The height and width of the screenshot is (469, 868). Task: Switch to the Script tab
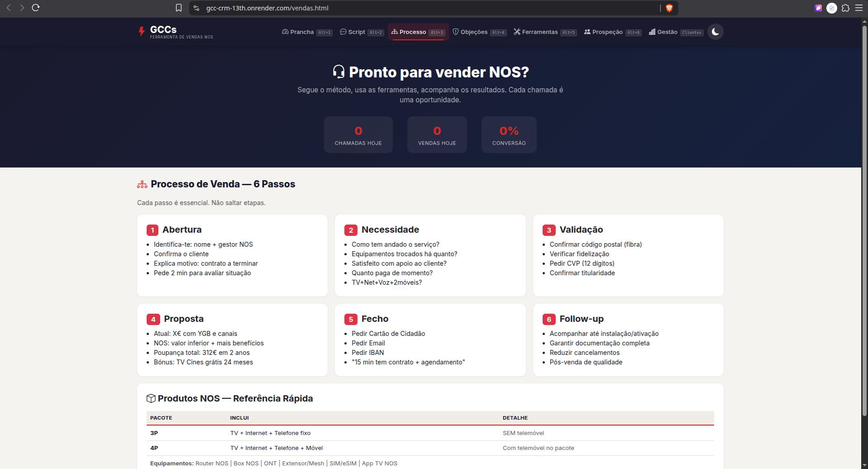click(362, 32)
